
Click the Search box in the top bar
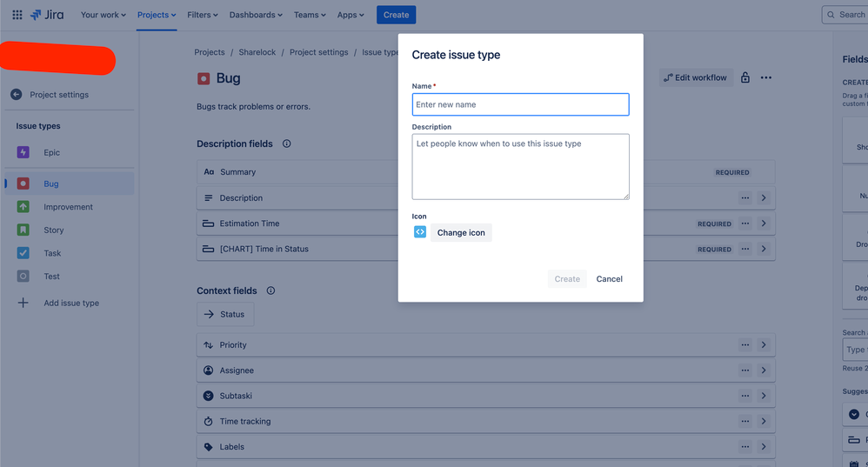point(845,15)
